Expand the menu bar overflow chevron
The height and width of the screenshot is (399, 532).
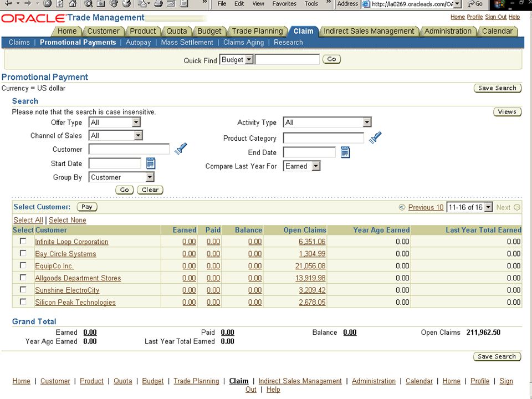[x=329, y=2]
